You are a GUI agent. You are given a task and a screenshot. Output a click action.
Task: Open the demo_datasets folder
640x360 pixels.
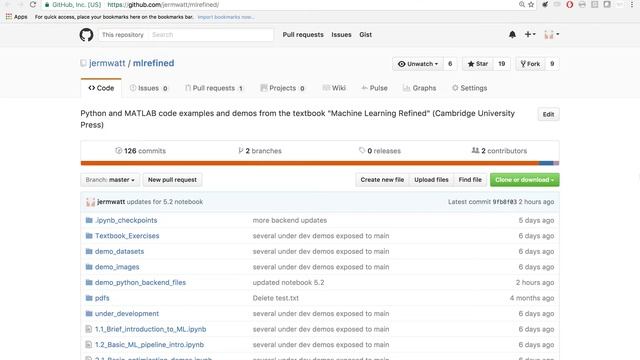click(119, 251)
